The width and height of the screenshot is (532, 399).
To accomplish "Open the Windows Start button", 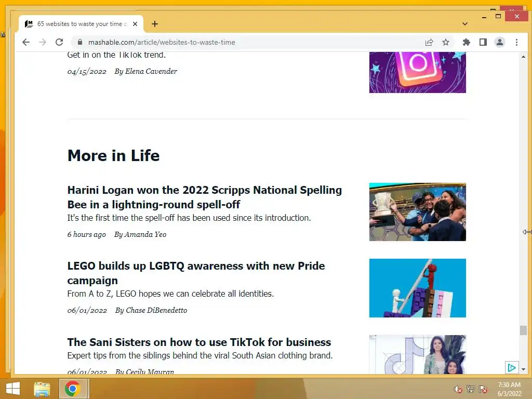I will pyautogui.click(x=13, y=389).
